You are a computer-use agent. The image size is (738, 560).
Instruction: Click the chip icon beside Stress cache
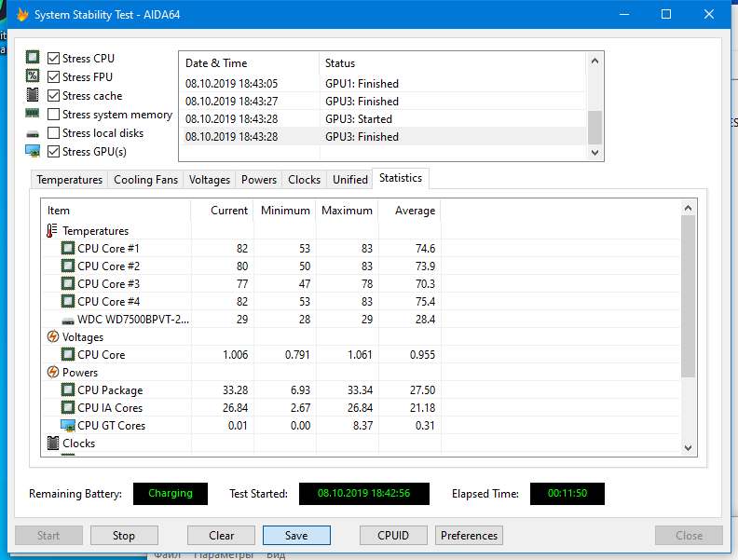click(33, 95)
